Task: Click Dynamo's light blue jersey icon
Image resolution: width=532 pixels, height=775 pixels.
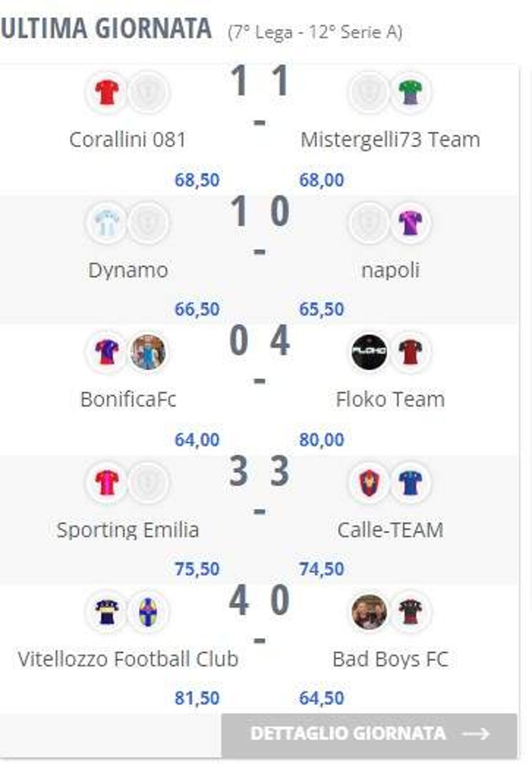Action: tap(107, 222)
